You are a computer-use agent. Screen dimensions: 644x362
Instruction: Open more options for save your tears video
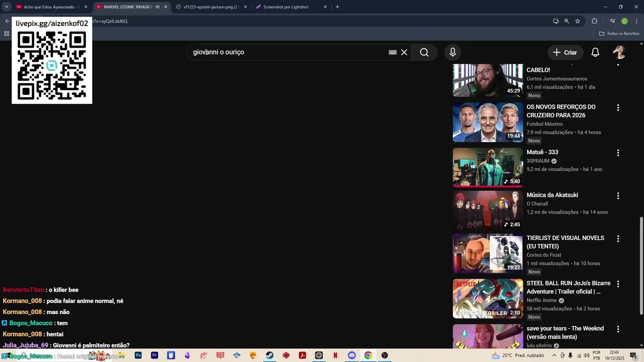coord(618,329)
